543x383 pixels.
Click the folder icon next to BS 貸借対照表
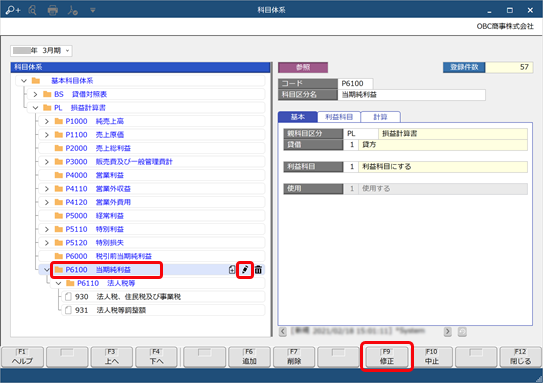tap(47, 94)
